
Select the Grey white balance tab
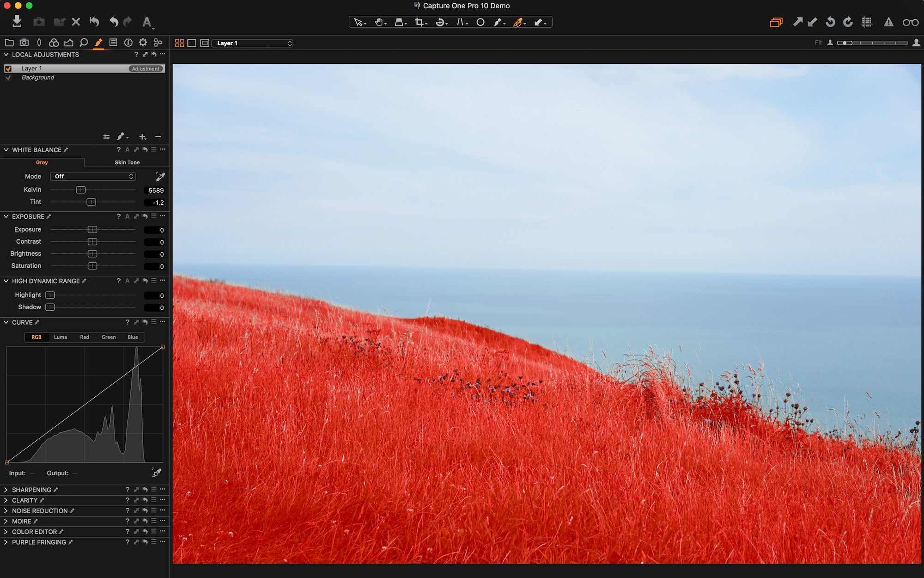coord(42,162)
